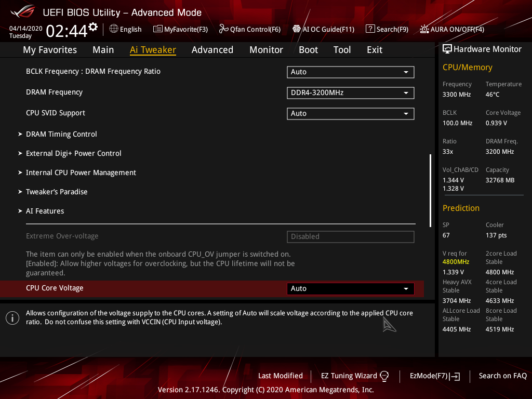Click the settings list scrollbar
This screenshot has width=532, height=399.
(x=430, y=191)
